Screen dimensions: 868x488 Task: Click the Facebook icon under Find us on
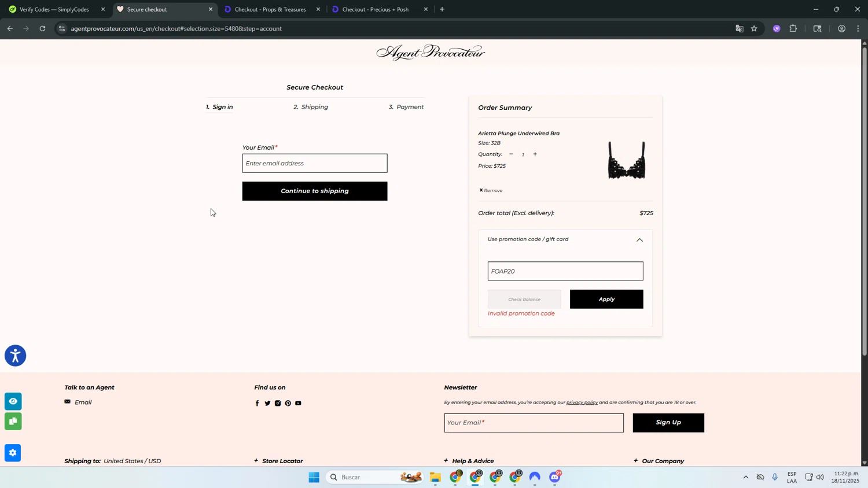coord(257,403)
